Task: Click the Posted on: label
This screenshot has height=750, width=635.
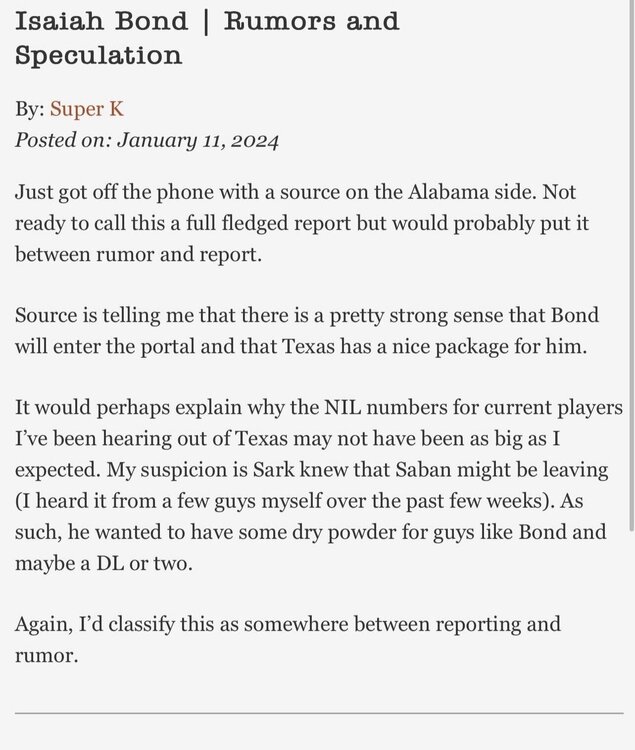Action: 62,139
